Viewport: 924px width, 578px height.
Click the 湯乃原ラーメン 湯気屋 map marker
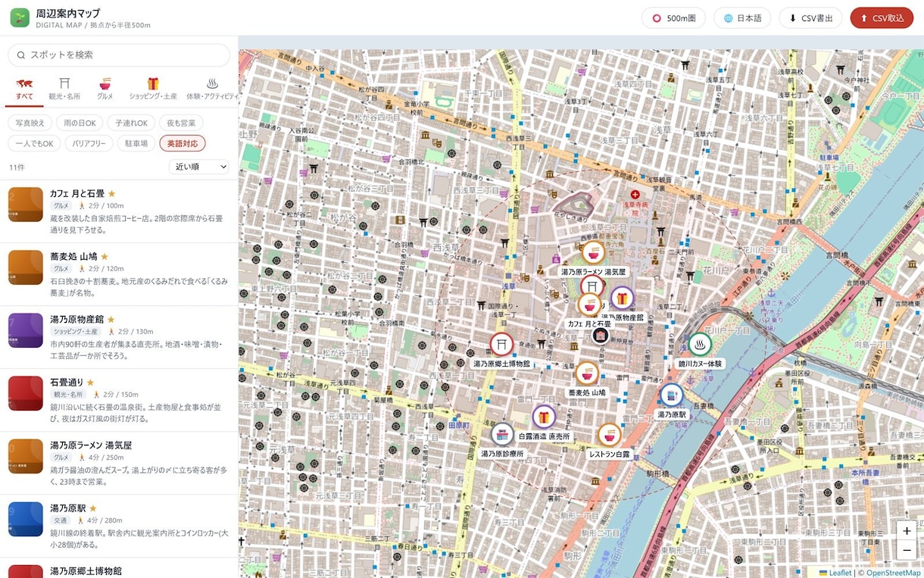tap(593, 252)
